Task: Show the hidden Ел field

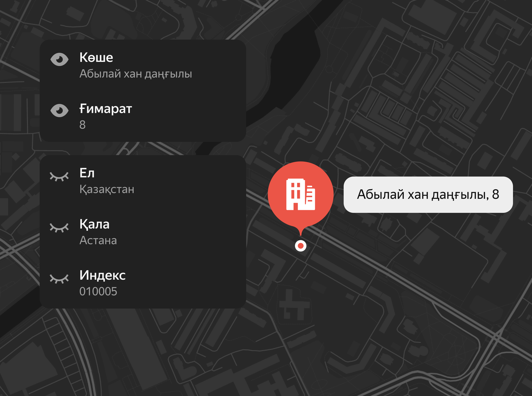Action: tap(59, 177)
